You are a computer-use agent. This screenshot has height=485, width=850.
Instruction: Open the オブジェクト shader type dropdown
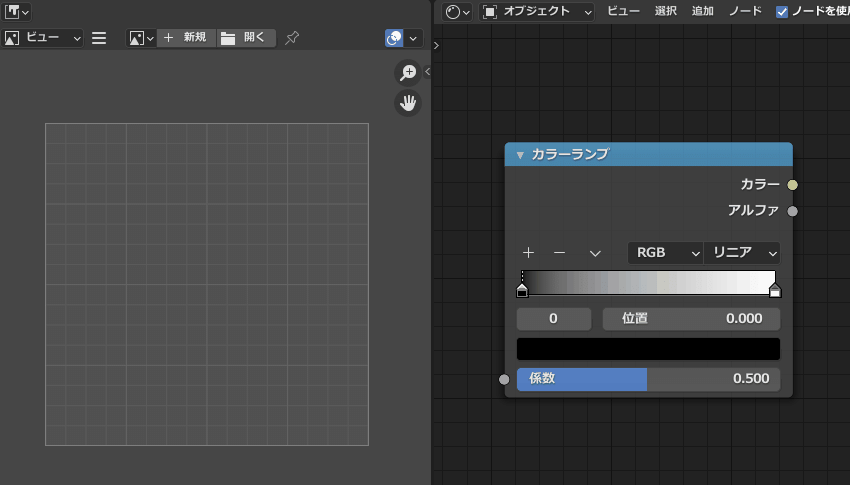pyautogui.click(x=537, y=12)
